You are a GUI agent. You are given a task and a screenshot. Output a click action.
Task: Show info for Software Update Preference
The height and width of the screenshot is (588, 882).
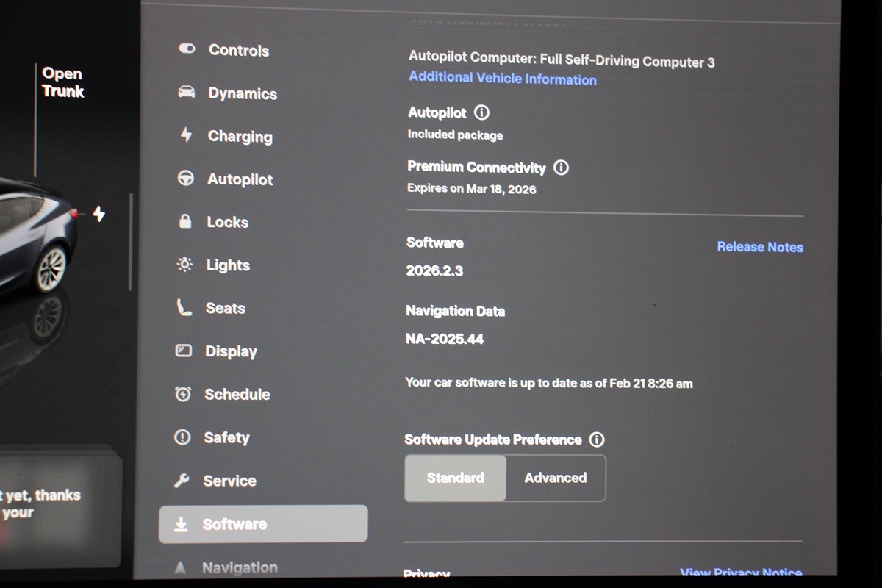pos(597,440)
